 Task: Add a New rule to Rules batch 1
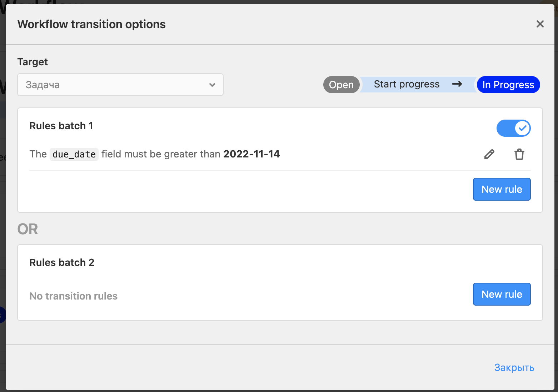[x=502, y=189]
